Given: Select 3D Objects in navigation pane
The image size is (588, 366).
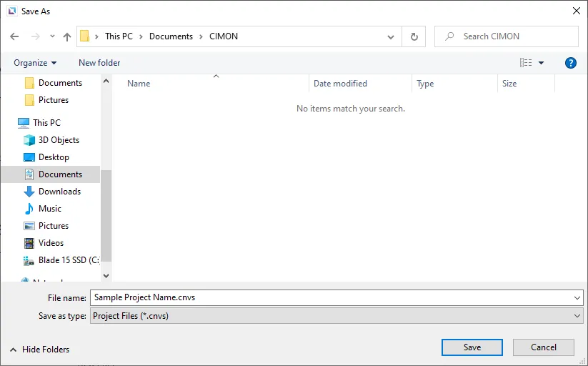Looking at the screenshot, I should (59, 140).
